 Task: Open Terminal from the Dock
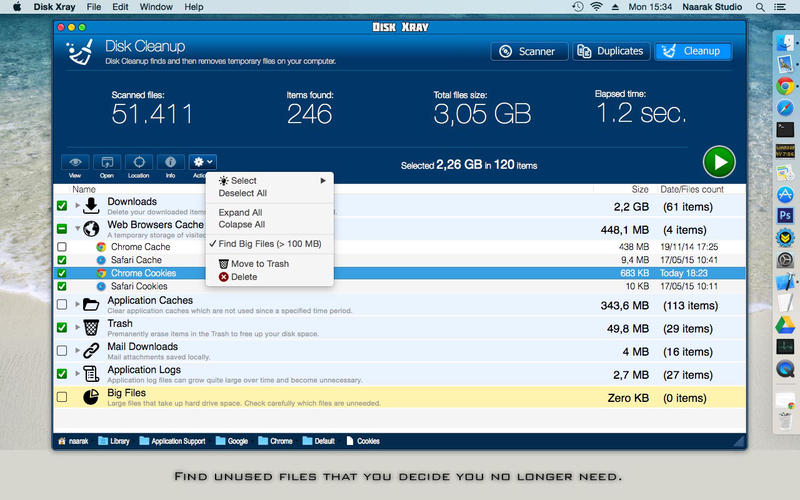point(785,130)
